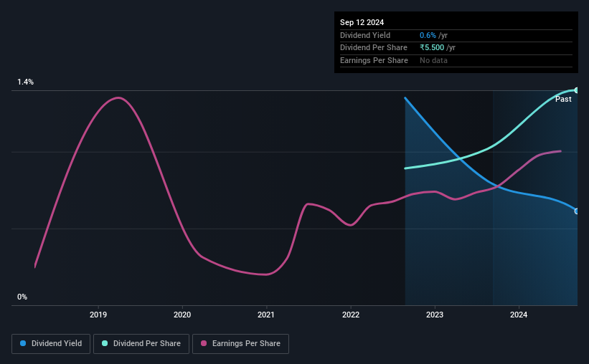Click the pink Earnings Per Share legend dot
The image size is (589, 364).
tap(204, 343)
